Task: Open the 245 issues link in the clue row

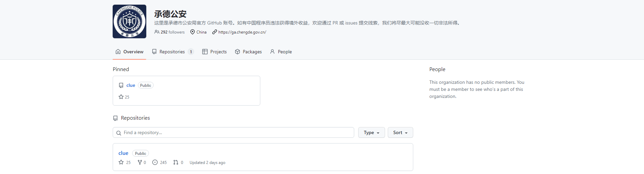Action: click(159, 162)
